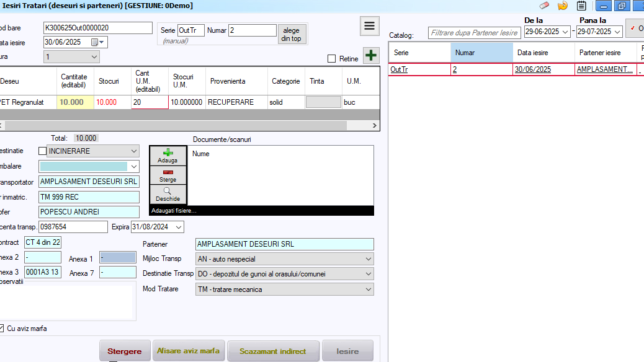Click the Adaugati fisiere bar

coord(262,211)
